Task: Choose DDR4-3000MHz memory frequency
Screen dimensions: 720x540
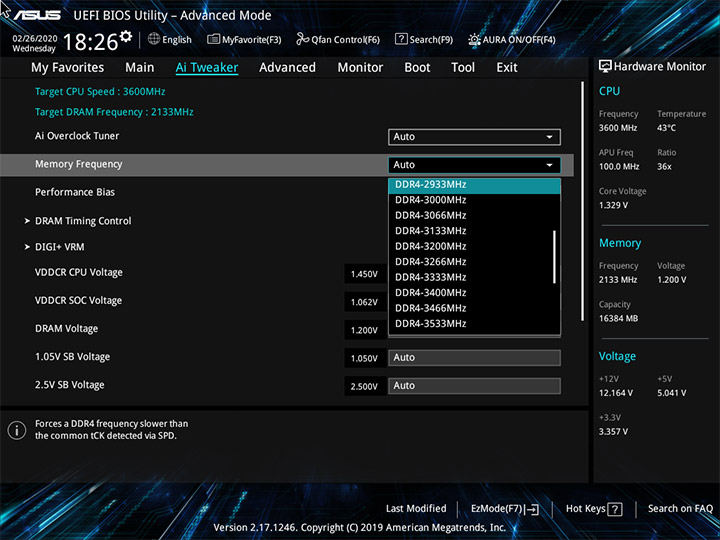Action: point(474,200)
